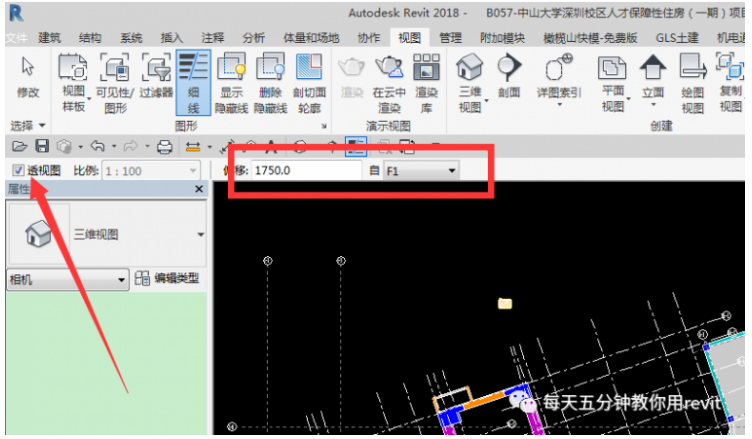The height and width of the screenshot is (439, 752).
Task: Open the GLS土建 ribbon tab
Action: coord(677,37)
